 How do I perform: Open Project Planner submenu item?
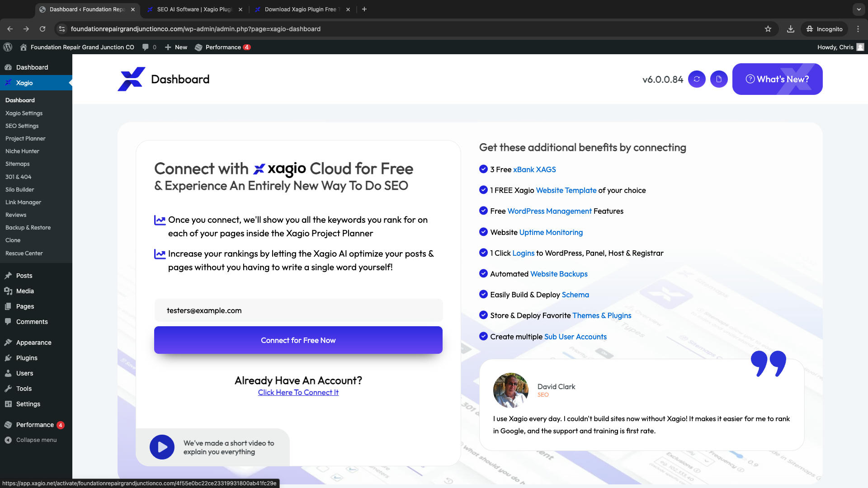(25, 138)
